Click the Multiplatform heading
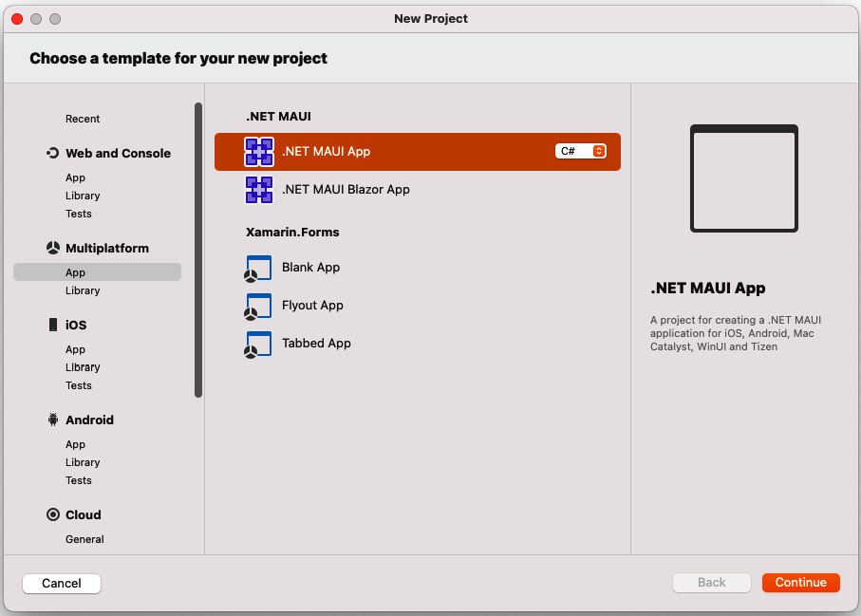The width and height of the screenshot is (861, 616). tap(107, 248)
